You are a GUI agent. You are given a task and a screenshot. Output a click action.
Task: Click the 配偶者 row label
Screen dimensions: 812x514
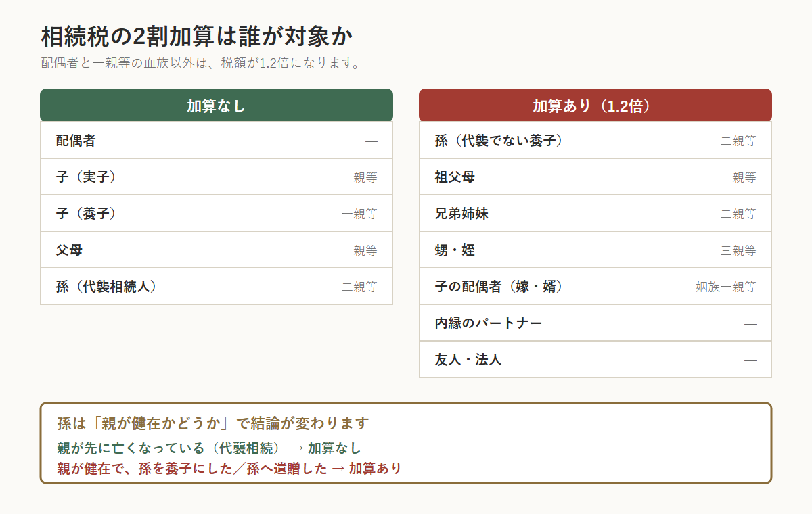(76, 141)
